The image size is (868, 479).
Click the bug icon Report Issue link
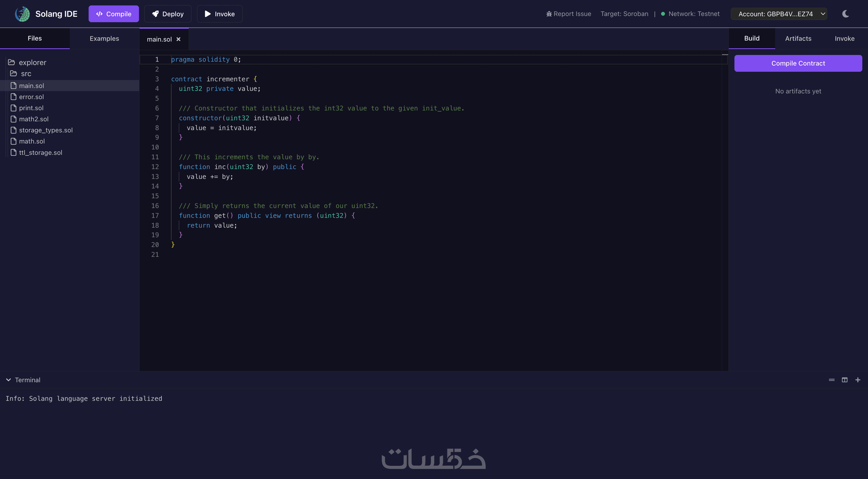[568, 14]
